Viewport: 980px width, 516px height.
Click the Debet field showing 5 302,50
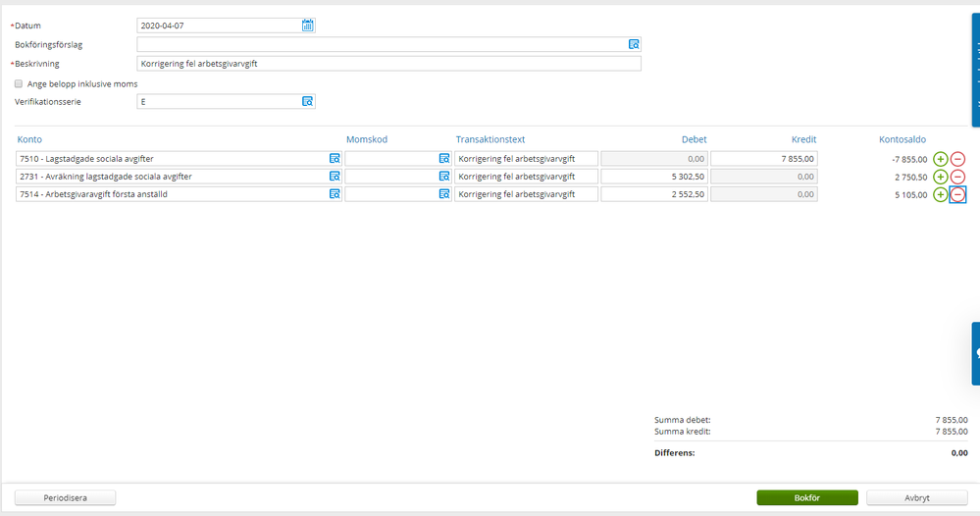(654, 177)
